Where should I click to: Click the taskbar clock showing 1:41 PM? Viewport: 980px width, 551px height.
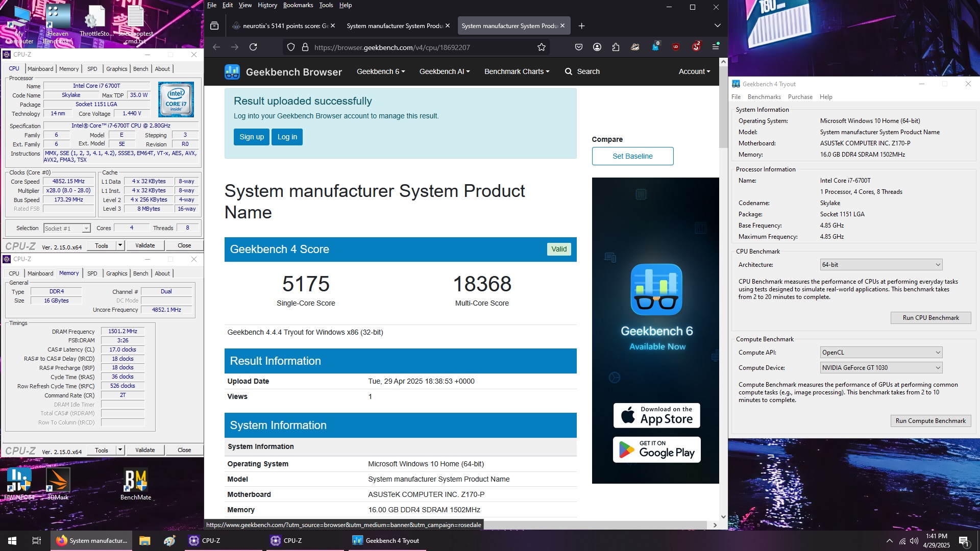(x=936, y=541)
